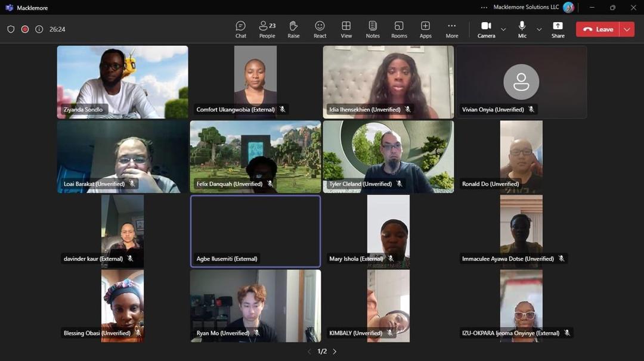Open the Chat panel
This screenshot has width=644, height=361.
tap(240, 29)
